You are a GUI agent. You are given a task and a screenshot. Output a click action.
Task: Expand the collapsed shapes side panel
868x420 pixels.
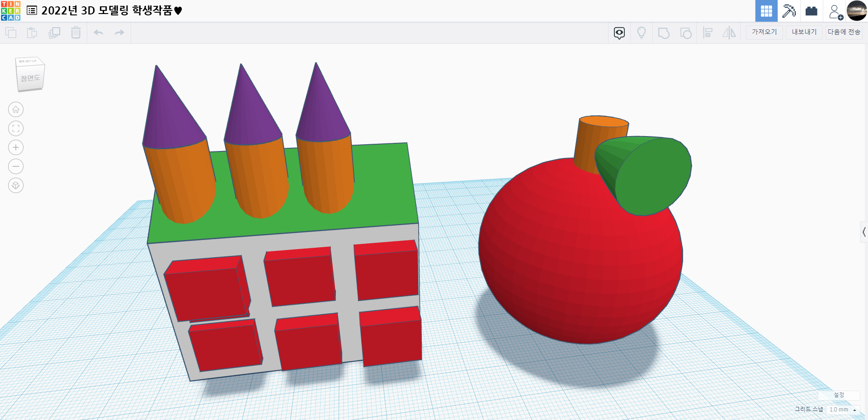(864, 232)
